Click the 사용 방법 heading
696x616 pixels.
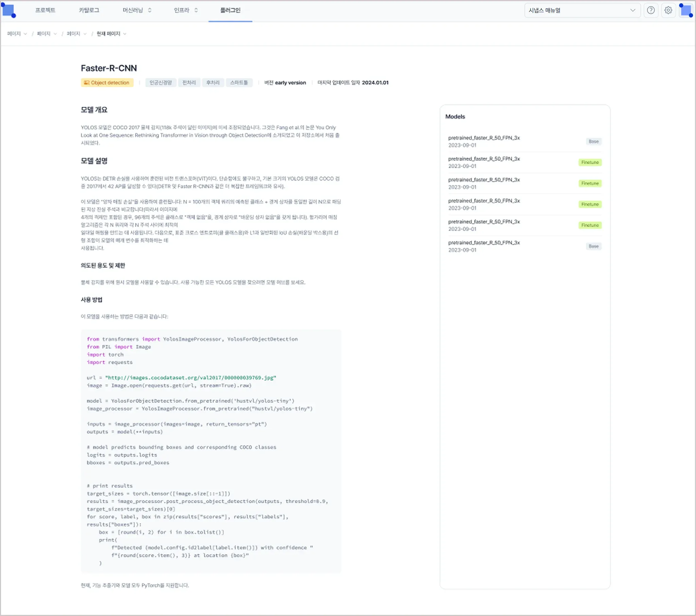[x=92, y=299]
